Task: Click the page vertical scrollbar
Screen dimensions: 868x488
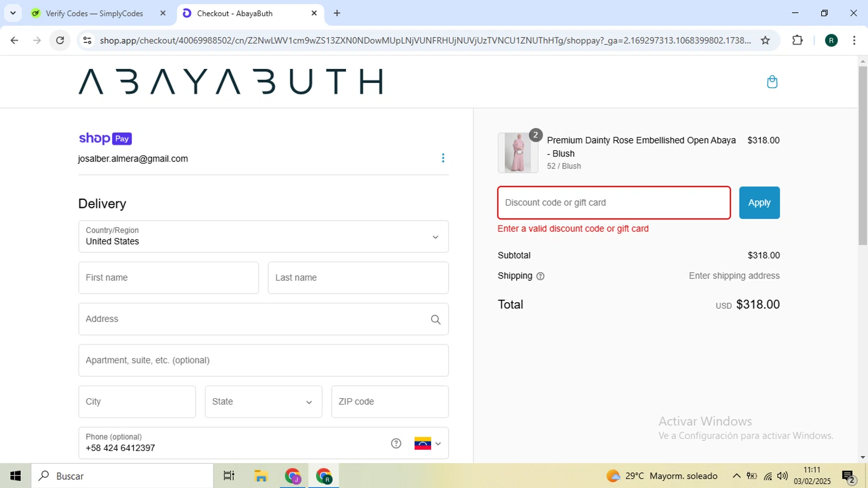Action: tap(863, 156)
